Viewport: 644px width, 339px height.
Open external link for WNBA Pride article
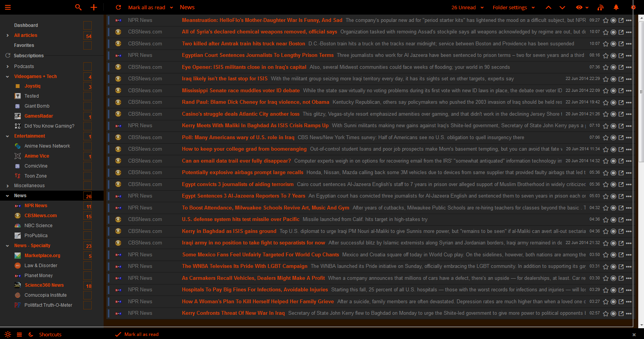pyautogui.click(x=621, y=267)
